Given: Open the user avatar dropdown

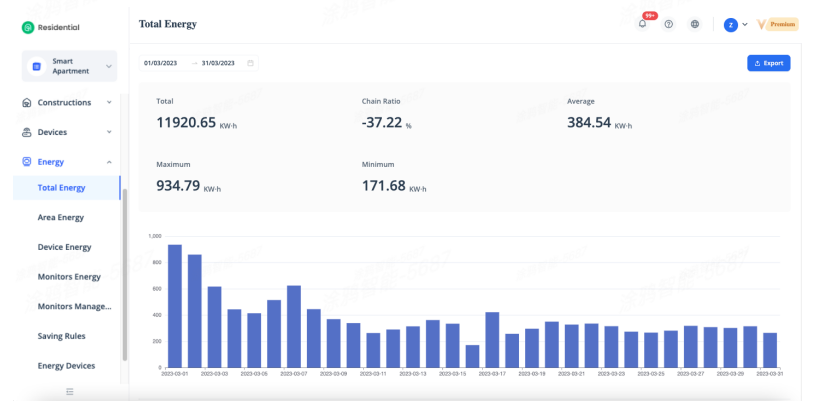Looking at the screenshot, I should pos(736,24).
